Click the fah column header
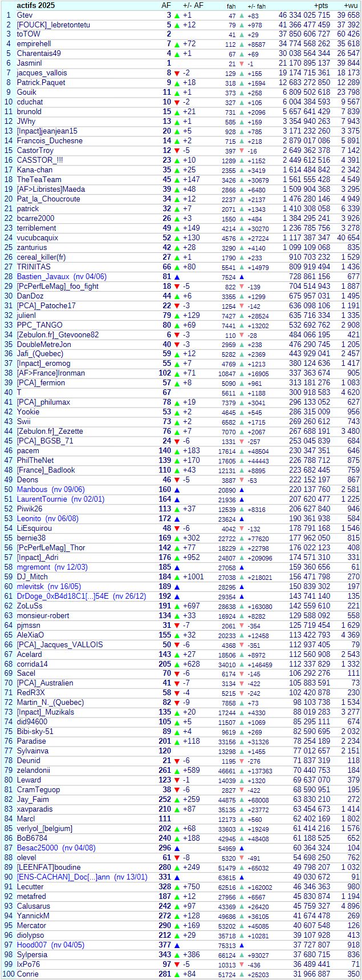 tap(231, 6)
